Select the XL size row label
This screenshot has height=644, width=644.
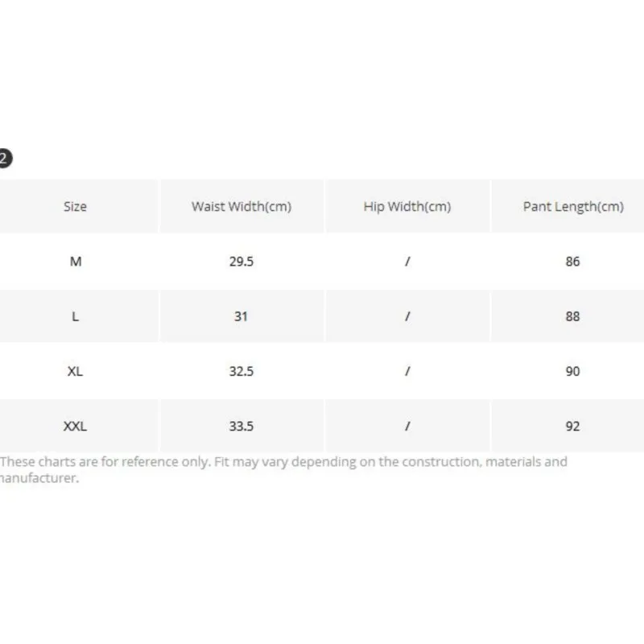76,371
